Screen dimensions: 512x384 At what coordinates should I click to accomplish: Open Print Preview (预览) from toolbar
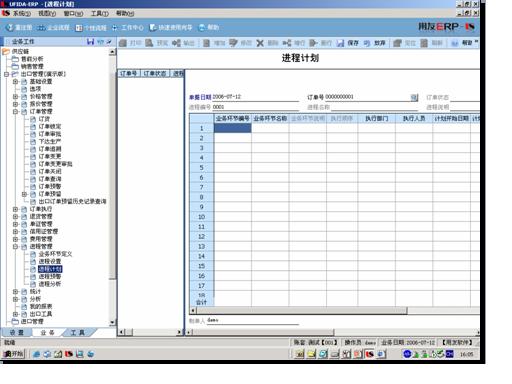click(x=149, y=43)
